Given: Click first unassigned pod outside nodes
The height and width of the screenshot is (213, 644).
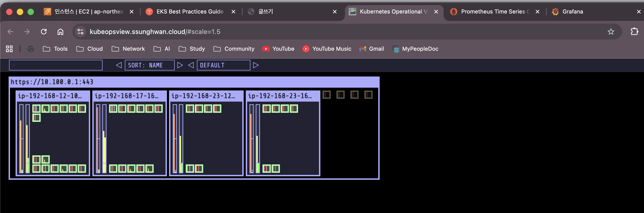Looking at the screenshot, I should pos(326,95).
